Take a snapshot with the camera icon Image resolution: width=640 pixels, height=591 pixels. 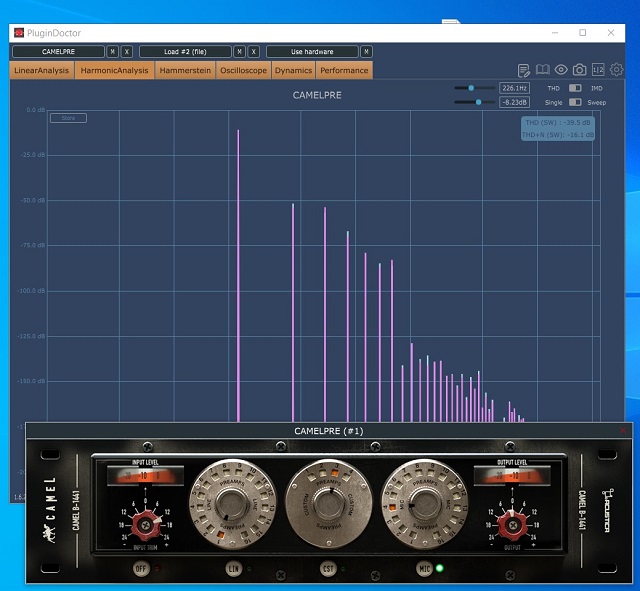[579, 70]
